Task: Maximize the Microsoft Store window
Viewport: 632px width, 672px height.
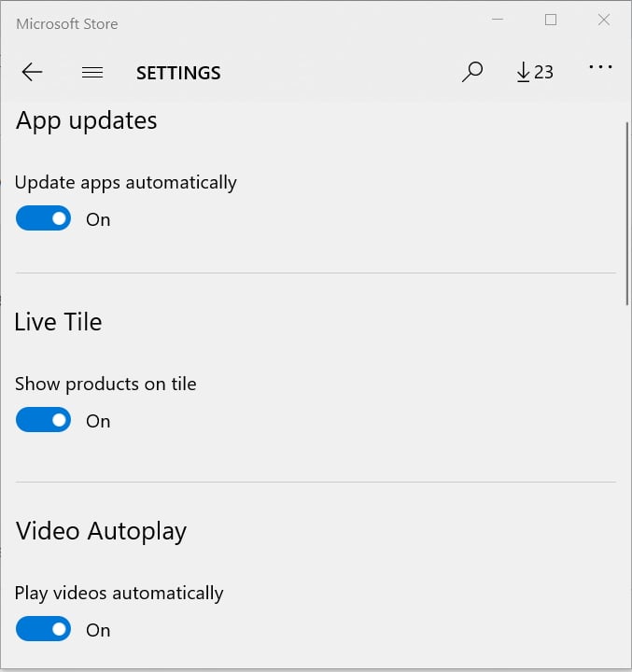Action: pyautogui.click(x=551, y=20)
